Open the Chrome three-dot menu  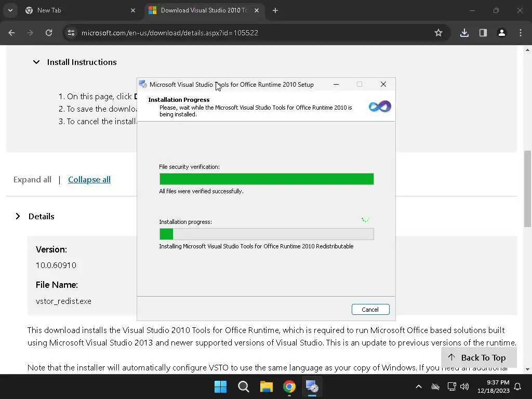521,33
